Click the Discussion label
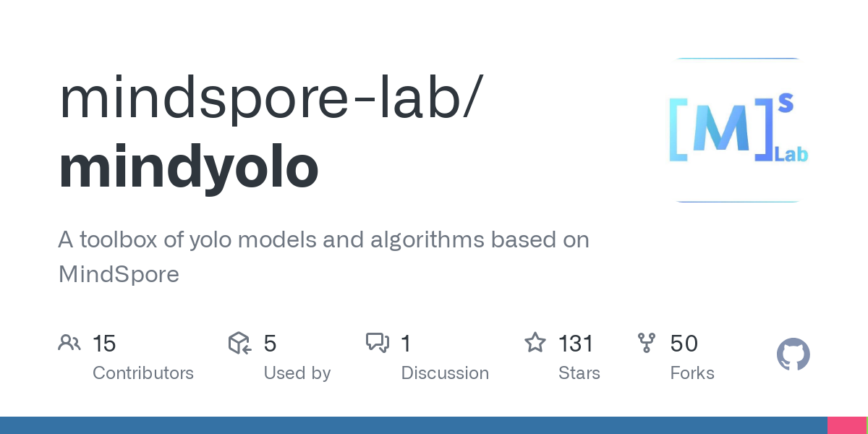Viewport: 868px width, 434px height. pos(445,373)
